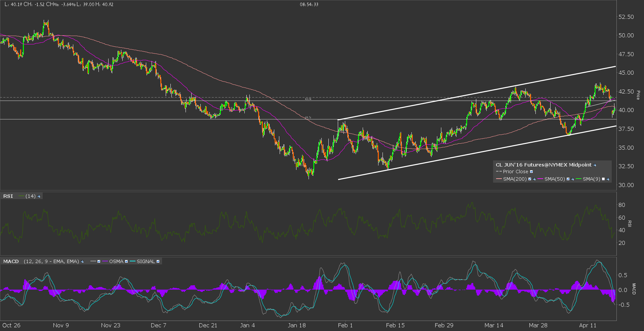Uncheck the MACD gray line checkbox

(x=99, y=262)
